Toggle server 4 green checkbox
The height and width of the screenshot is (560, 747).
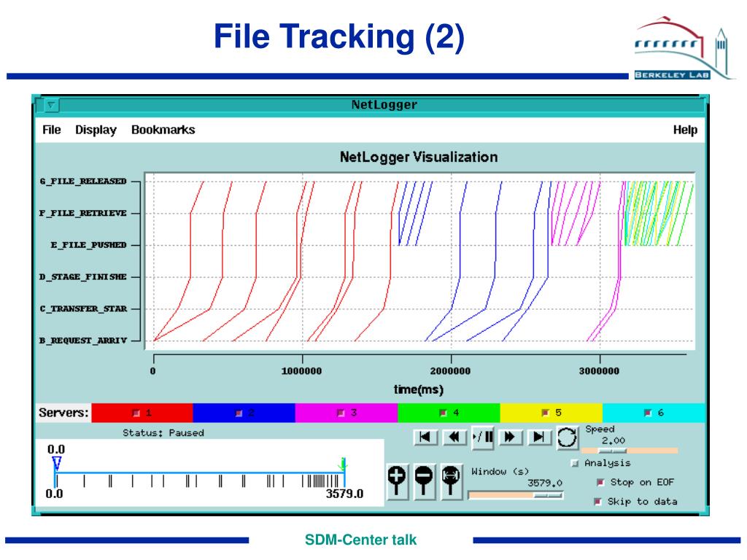click(443, 413)
